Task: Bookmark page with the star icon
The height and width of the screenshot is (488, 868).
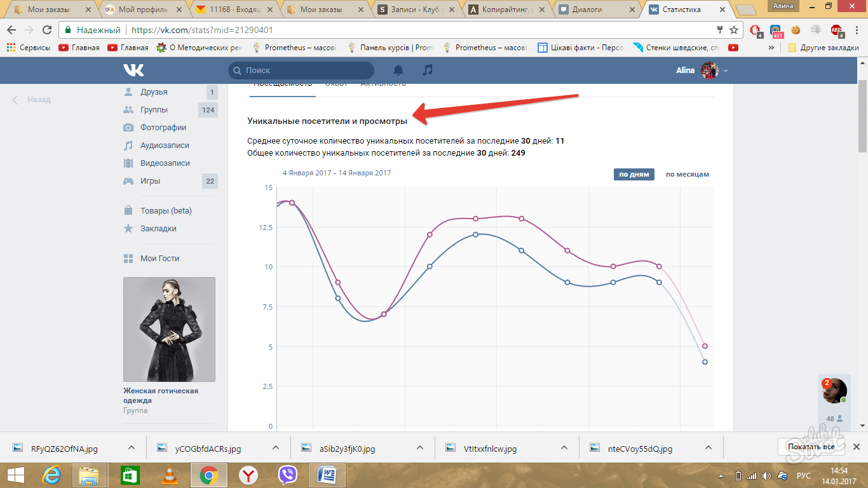Action: tap(734, 30)
